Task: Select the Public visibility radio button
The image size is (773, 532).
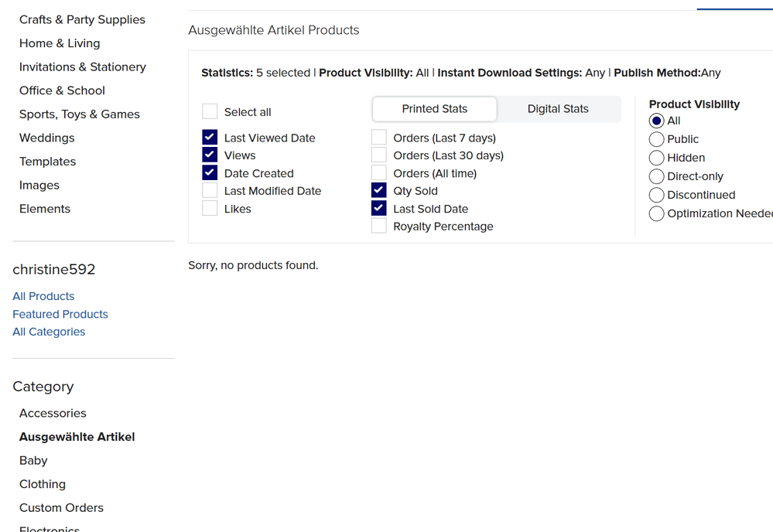Action: pos(657,139)
